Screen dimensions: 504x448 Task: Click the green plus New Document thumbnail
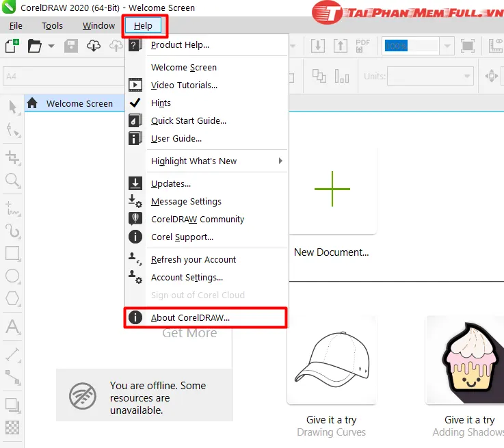(x=332, y=189)
